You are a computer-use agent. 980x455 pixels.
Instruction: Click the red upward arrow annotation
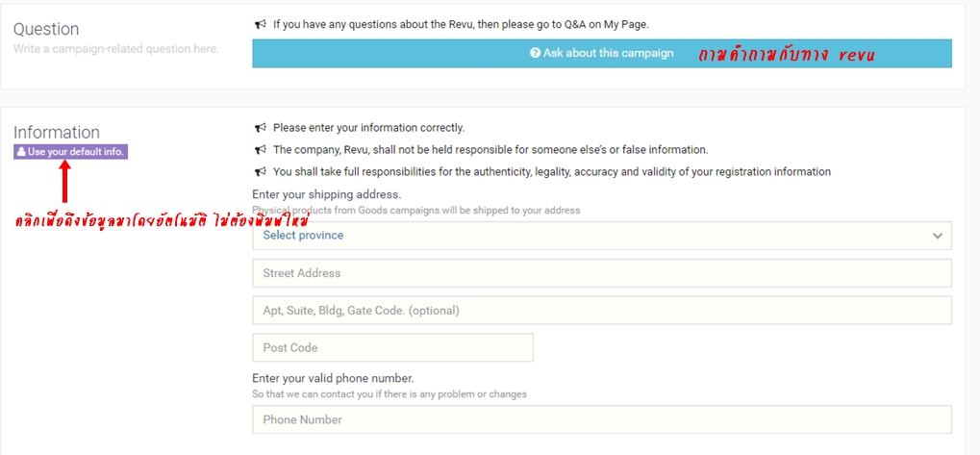tap(65, 182)
